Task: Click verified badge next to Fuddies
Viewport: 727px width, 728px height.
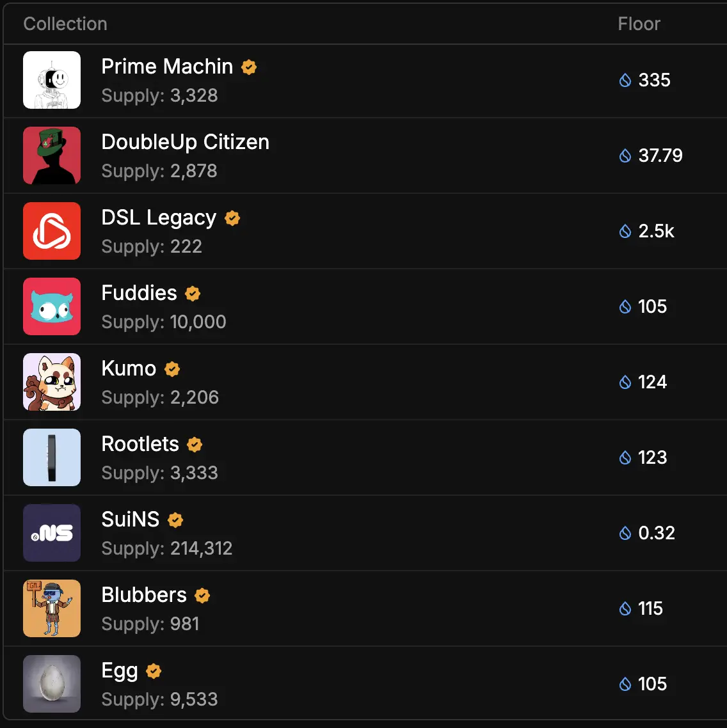Action: (x=193, y=294)
